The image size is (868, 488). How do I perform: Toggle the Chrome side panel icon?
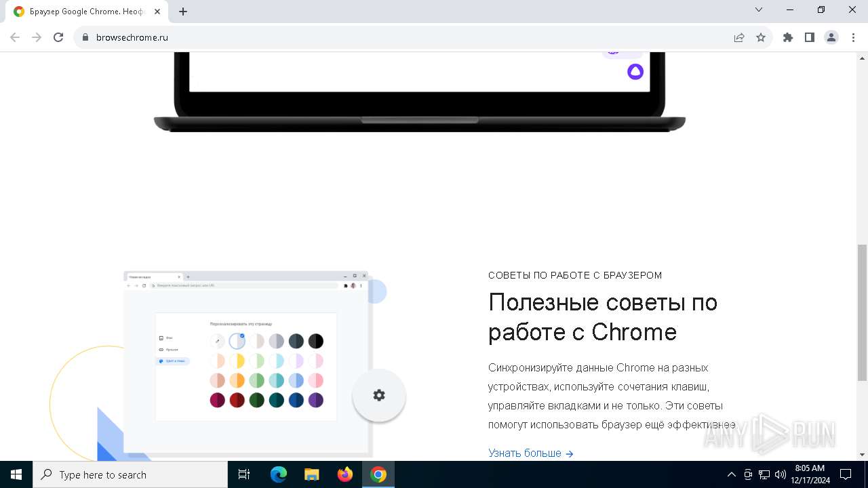coord(810,37)
